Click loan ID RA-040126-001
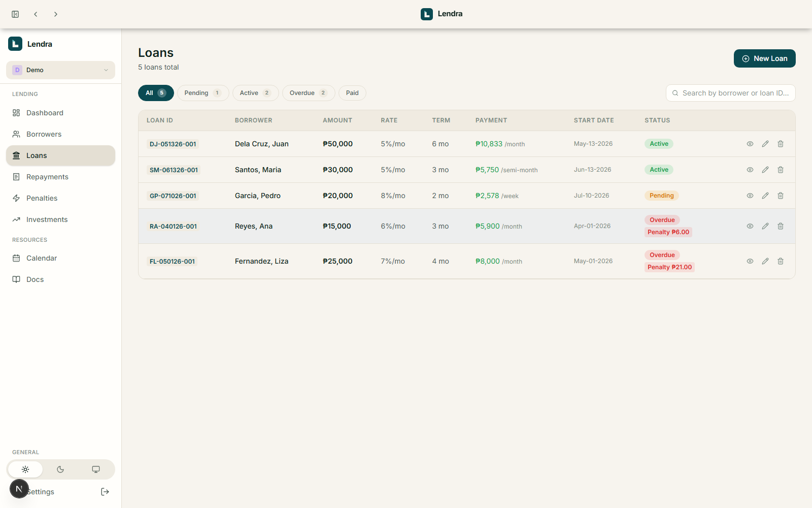The image size is (812, 508). 173,227
